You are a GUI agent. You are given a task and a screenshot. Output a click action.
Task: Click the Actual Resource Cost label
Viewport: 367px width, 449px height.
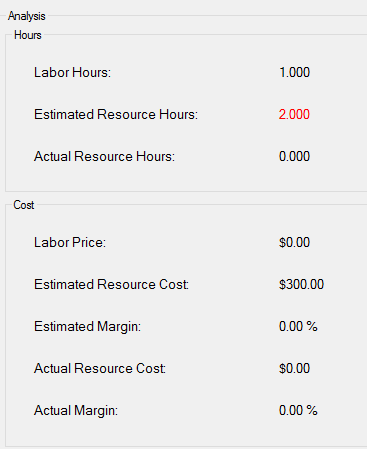point(100,368)
